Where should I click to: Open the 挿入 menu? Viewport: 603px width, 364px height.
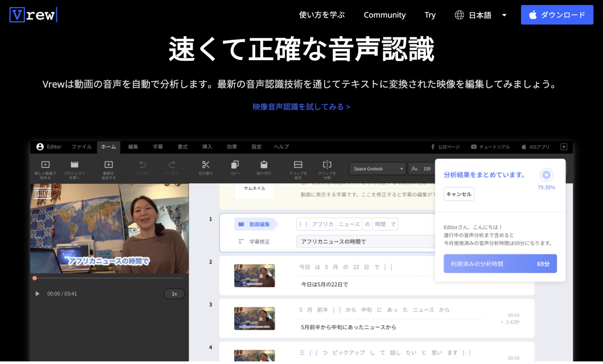(207, 147)
